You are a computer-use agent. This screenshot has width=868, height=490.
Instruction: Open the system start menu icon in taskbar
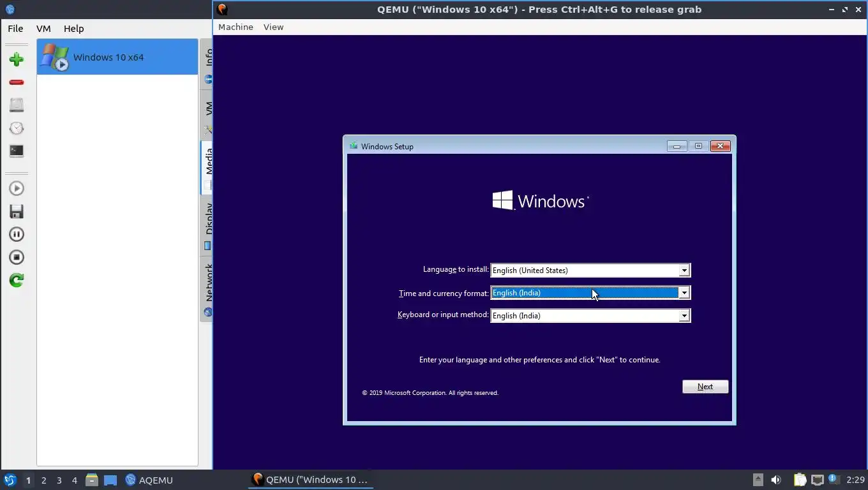coord(10,480)
